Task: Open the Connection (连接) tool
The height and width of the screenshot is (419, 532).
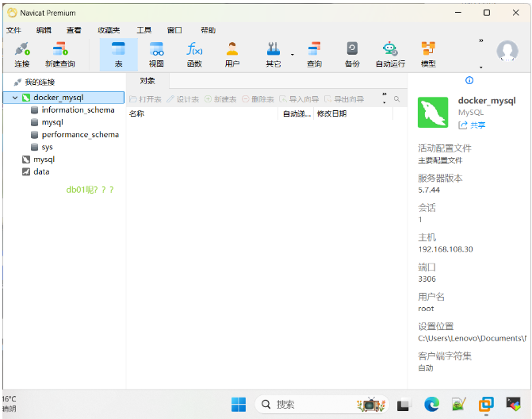Action: (22, 55)
